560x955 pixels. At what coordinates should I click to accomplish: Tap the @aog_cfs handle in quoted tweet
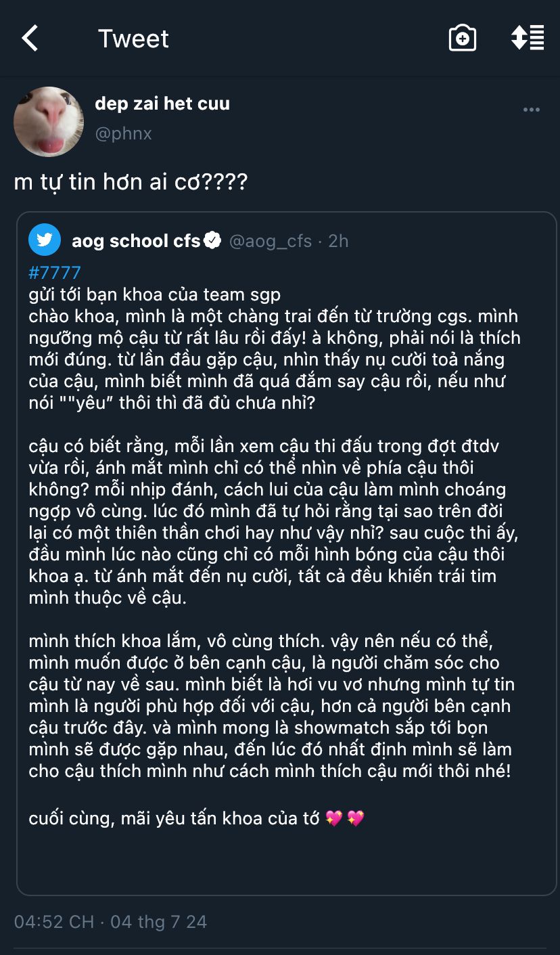tap(271, 241)
